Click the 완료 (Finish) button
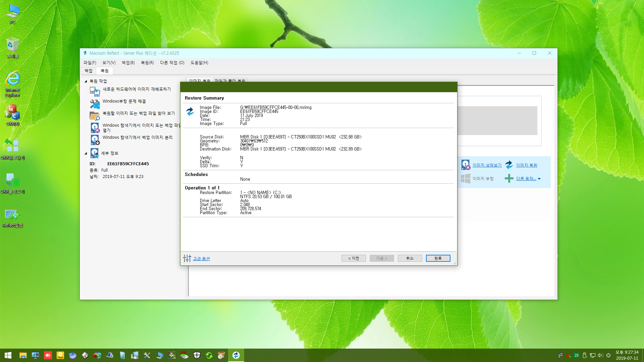Screen dimensions: 644x362 tap(438, 258)
